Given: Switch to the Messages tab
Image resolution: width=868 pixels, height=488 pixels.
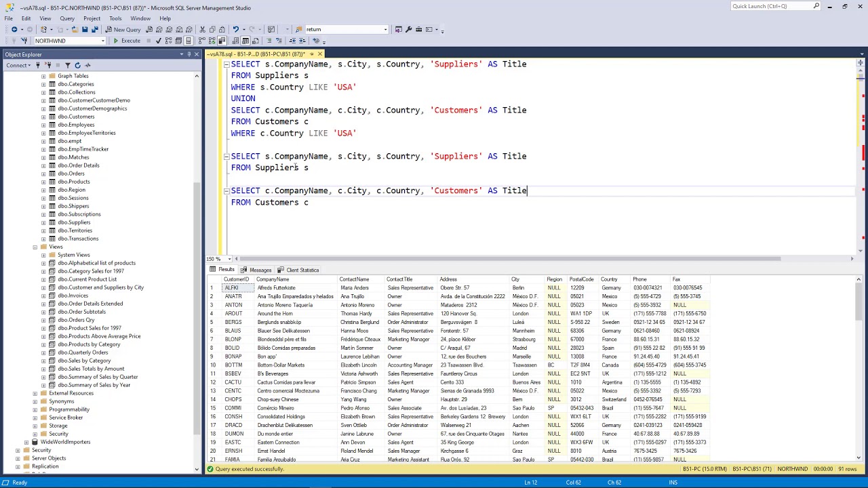Looking at the screenshot, I should [256, 270].
